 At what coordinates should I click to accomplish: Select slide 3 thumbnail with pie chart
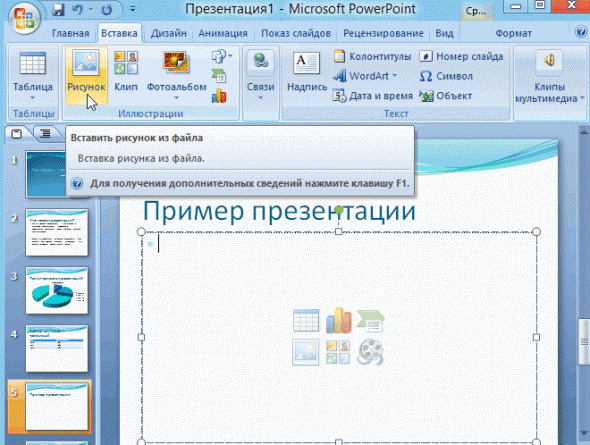tap(57, 290)
